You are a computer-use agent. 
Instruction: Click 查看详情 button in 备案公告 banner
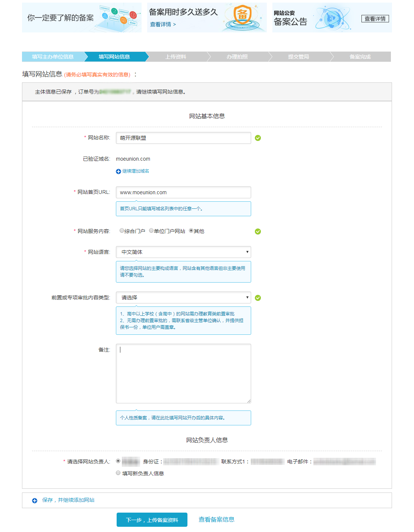pyautogui.click(x=375, y=19)
